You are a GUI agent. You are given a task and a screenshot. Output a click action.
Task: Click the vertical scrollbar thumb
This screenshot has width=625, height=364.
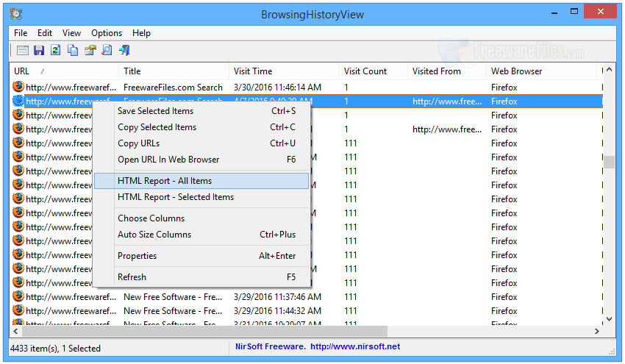click(609, 162)
